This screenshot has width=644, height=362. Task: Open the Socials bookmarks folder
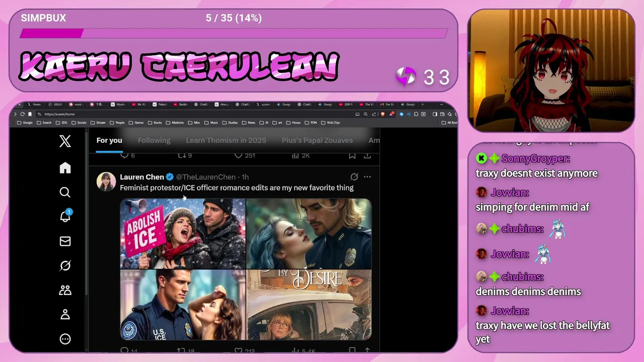79,123
